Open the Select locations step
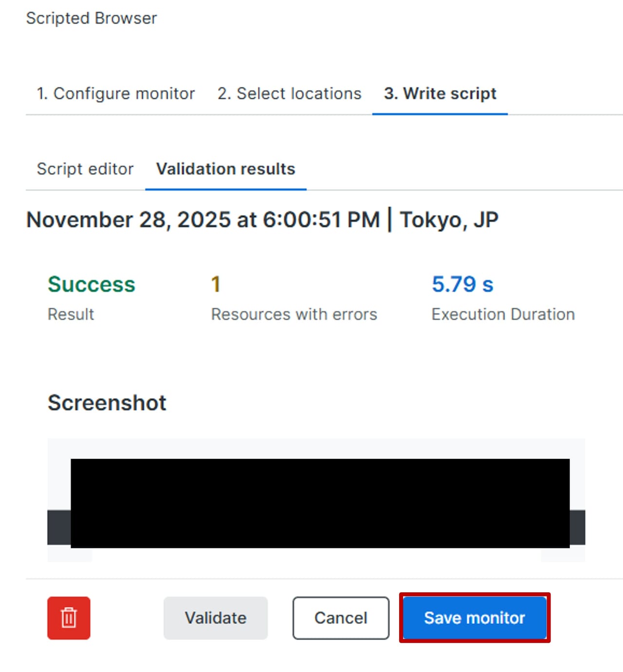Viewport: 623px width, 672px height. click(289, 93)
